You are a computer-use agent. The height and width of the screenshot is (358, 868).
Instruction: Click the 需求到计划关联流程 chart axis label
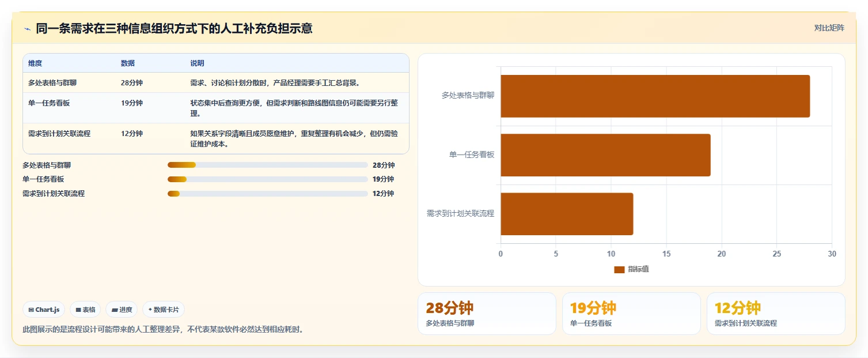460,213
